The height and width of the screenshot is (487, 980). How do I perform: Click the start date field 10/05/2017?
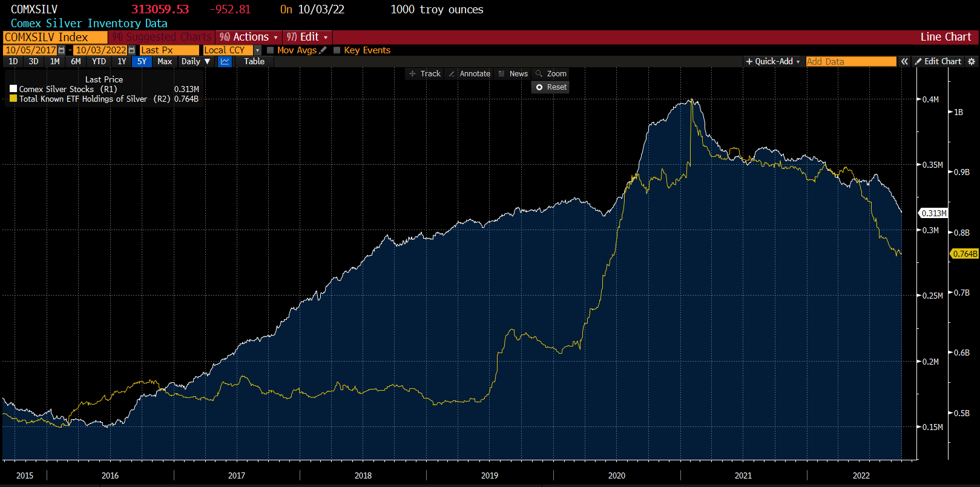coord(31,50)
